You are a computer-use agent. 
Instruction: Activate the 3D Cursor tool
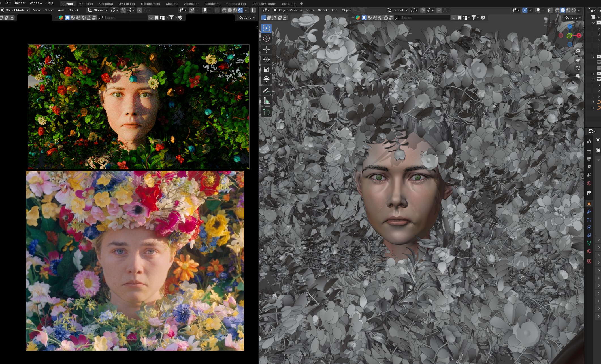pyautogui.click(x=266, y=38)
